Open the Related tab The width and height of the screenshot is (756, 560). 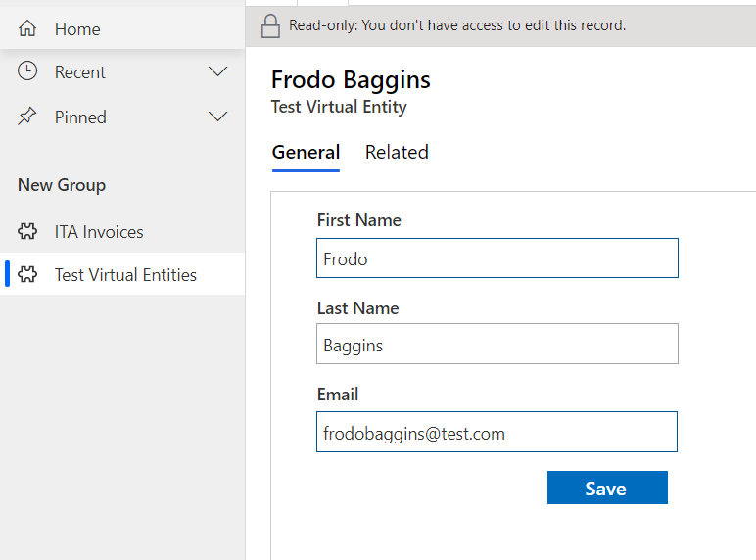397,153
